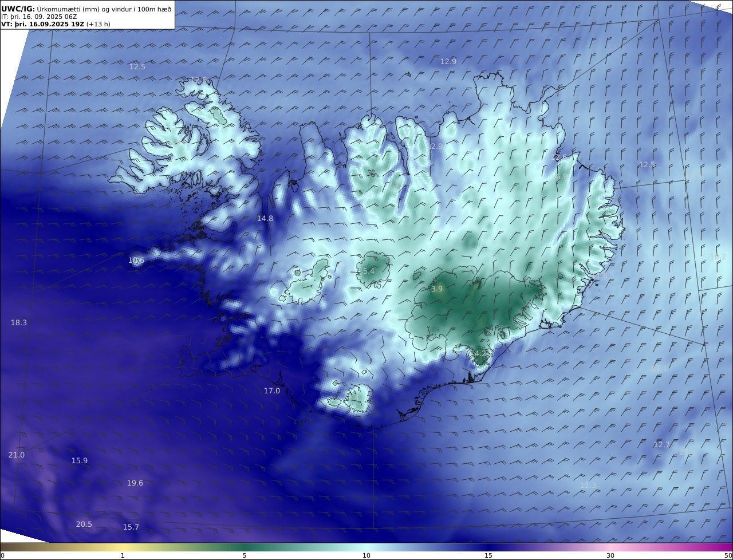
Task: Click the 11.3 value label
Action: pyautogui.click(x=588, y=485)
